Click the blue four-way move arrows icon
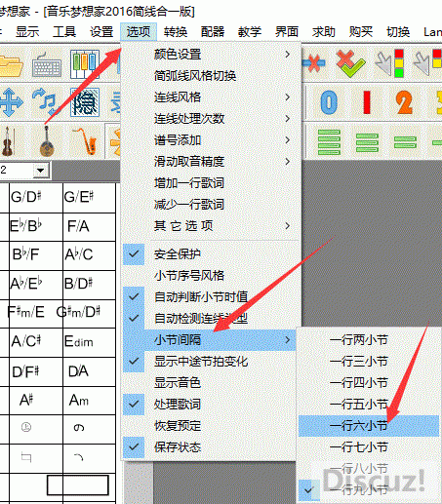The image size is (442, 504). [x=11, y=102]
